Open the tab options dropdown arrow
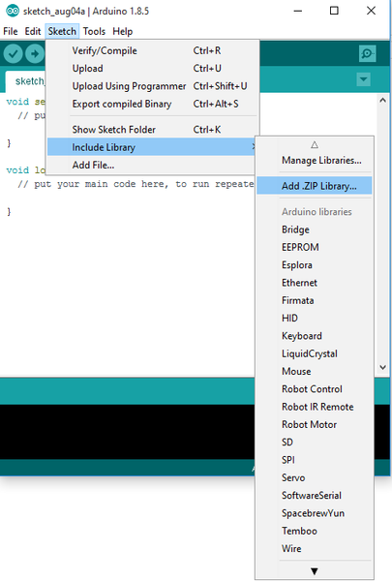Image resolution: width=392 pixels, height=581 pixels. point(364,79)
